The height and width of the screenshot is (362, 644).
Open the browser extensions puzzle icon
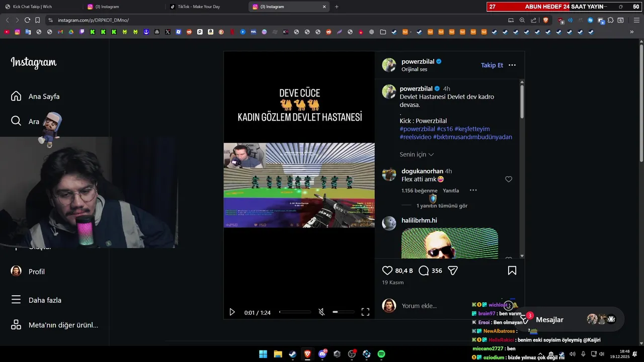click(x=610, y=20)
